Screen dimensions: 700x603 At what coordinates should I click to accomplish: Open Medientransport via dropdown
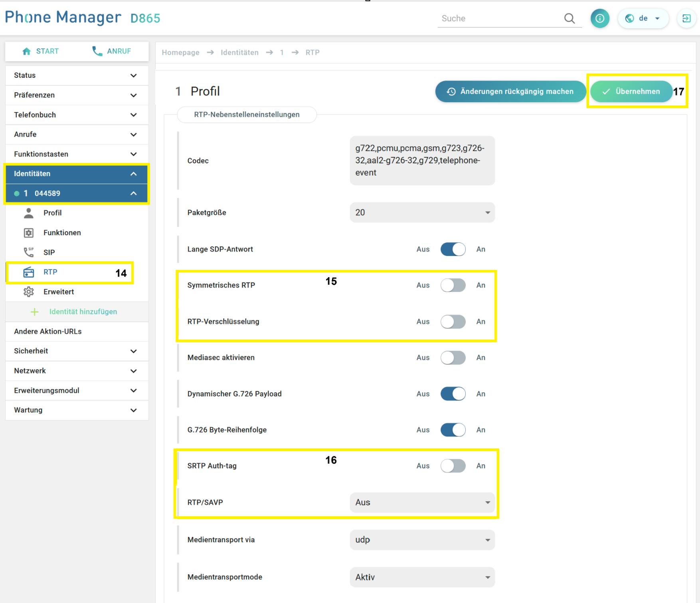point(422,540)
